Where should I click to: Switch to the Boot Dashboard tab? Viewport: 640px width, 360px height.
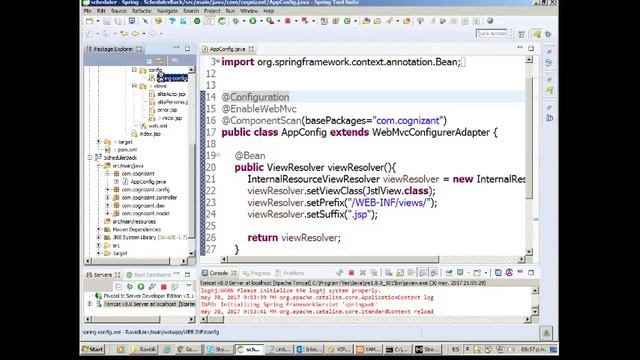(149, 275)
